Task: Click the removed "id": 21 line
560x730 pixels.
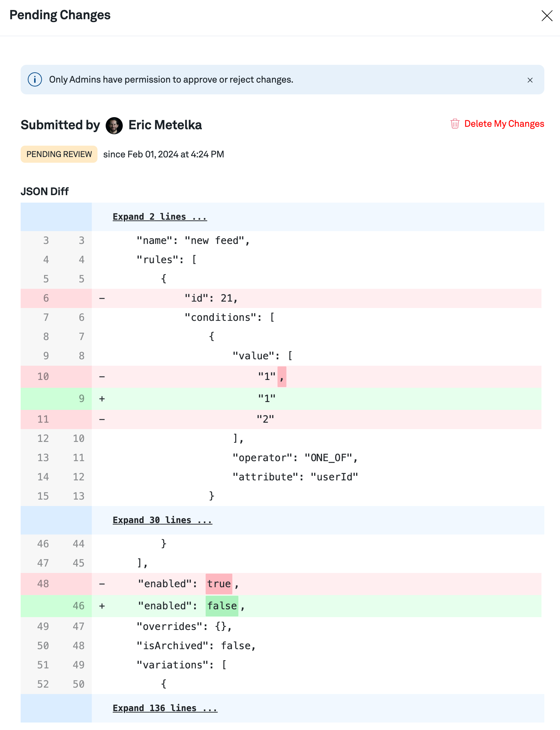Action: pyautogui.click(x=211, y=298)
